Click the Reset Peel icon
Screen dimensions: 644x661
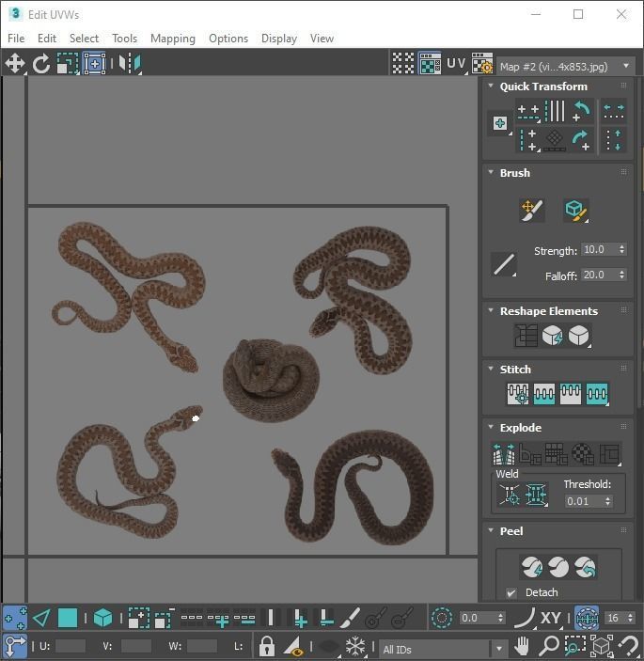(585, 567)
